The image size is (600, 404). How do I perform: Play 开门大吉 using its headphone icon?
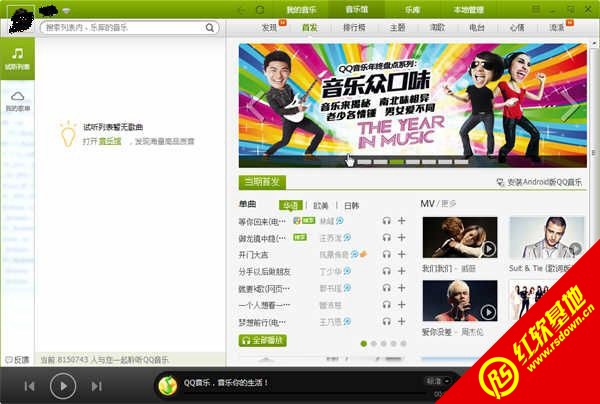click(x=387, y=254)
